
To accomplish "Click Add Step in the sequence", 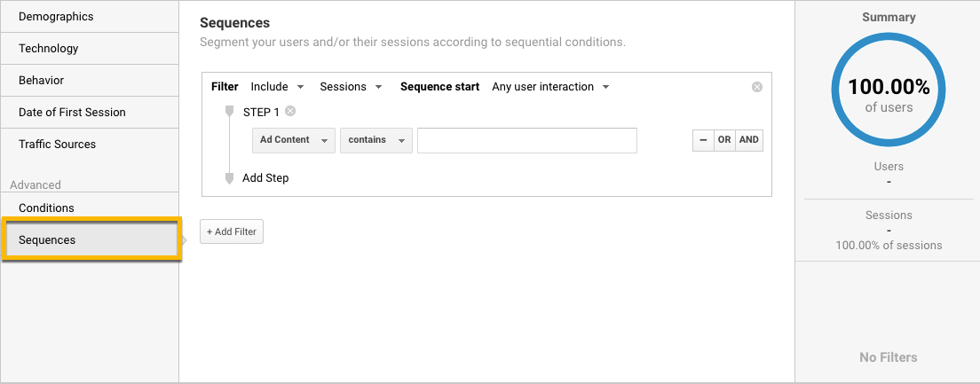I will click(265, 177).
